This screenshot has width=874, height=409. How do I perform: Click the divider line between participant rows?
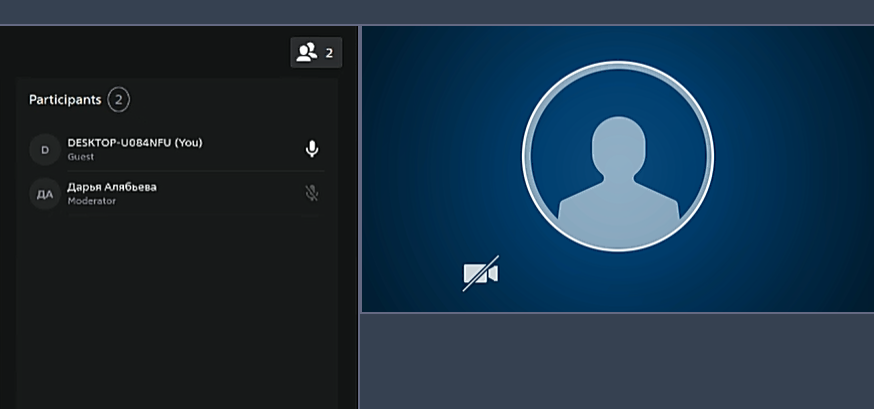176,171
